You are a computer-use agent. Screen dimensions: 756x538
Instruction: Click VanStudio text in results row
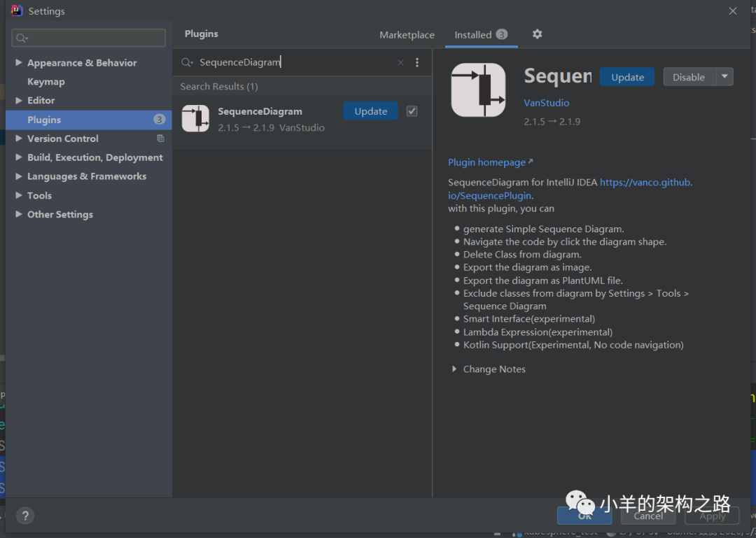tap(302, 128)
